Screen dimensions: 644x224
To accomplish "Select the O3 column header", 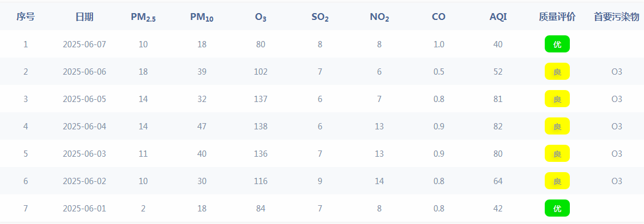I will [x=261, y=17].
